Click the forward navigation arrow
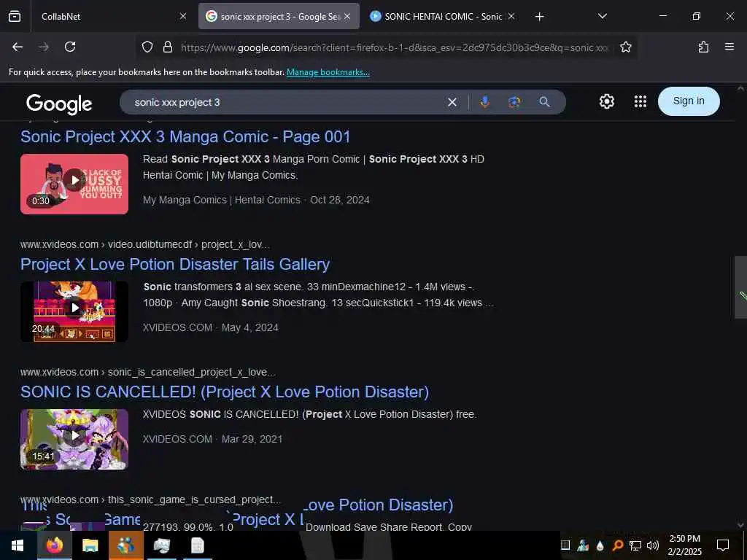Viewport: 747px width, 560px height. coord(44,47)
